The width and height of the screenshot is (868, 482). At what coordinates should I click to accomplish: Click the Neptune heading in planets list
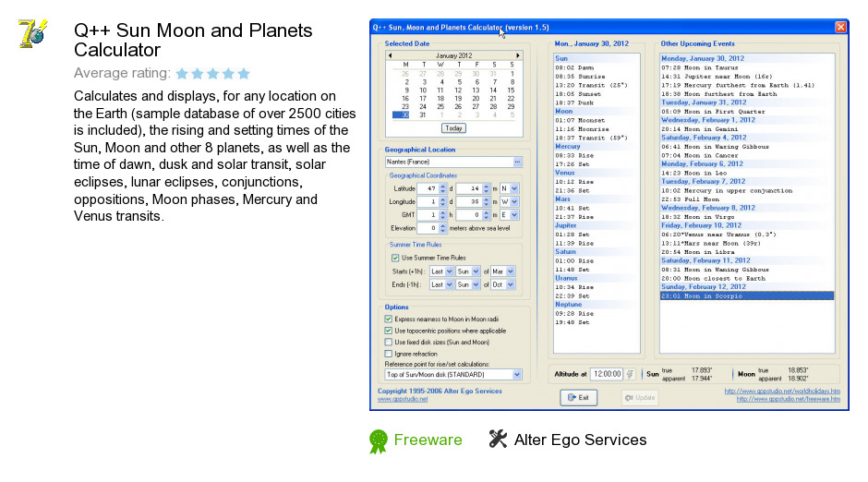coord(569,305)
